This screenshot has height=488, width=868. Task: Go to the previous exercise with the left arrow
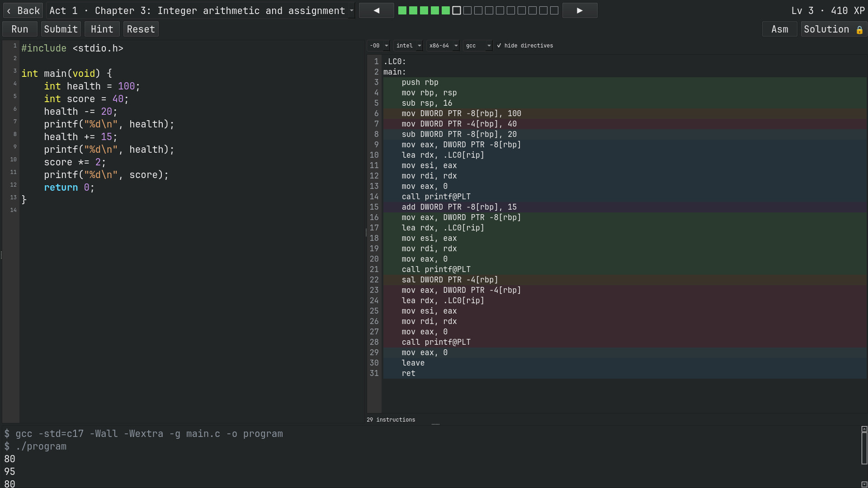[x=376, y=10]
